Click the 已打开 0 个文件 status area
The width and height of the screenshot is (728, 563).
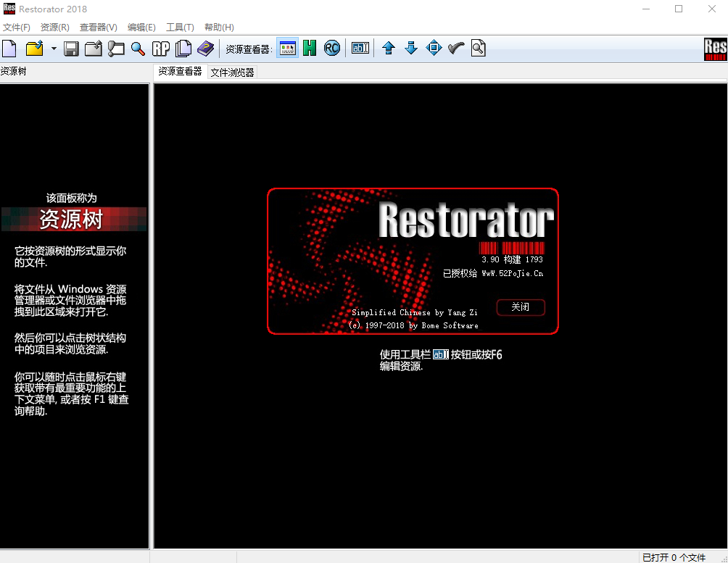tap(674, 557)
